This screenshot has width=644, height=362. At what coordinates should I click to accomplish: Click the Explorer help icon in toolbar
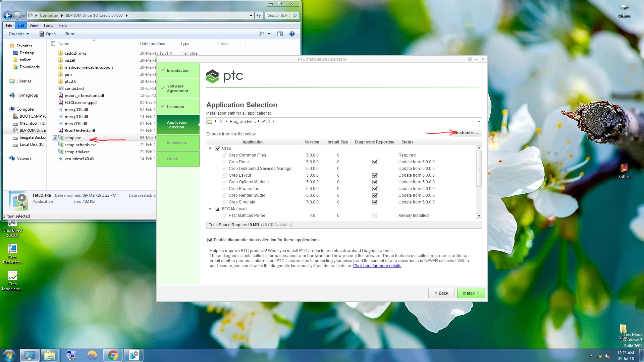click(292, 34)
